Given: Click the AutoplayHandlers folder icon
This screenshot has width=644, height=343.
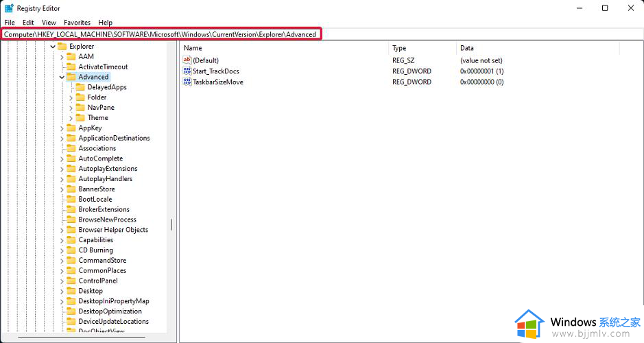Looking at the screenshot, I should [71, 178].
